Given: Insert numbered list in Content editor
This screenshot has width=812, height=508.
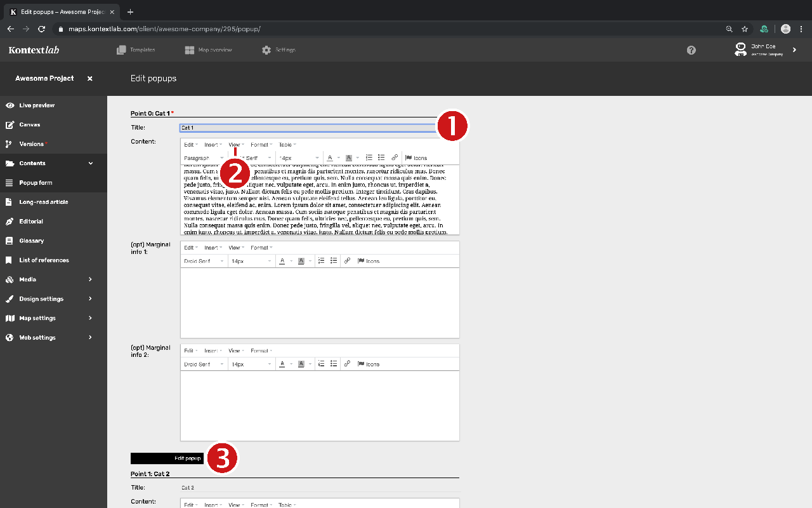Looking at the screenshot, I should pyautogui.click(x=369, y=157).
